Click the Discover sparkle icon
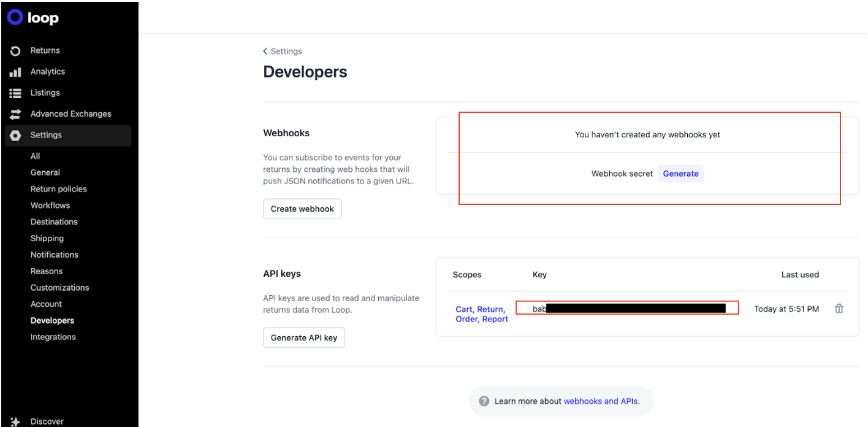868x427 pixels. pyautogui.click(x=15, y=422)
